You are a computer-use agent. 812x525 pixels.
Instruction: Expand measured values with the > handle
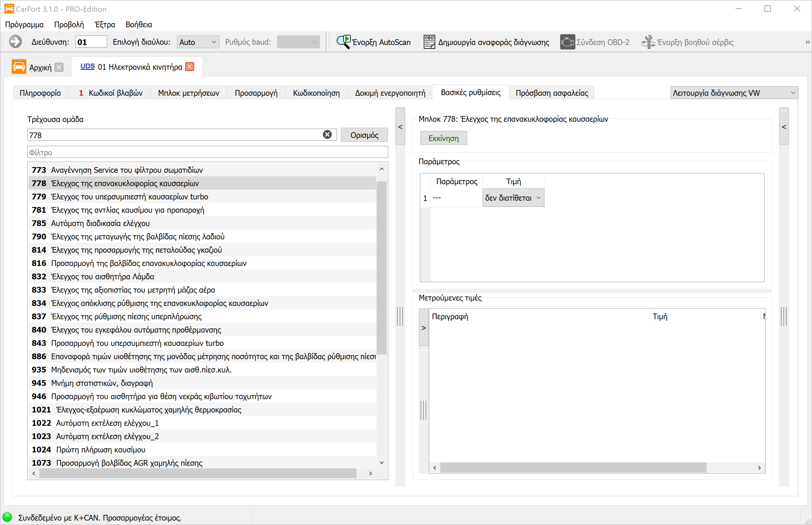423,327
